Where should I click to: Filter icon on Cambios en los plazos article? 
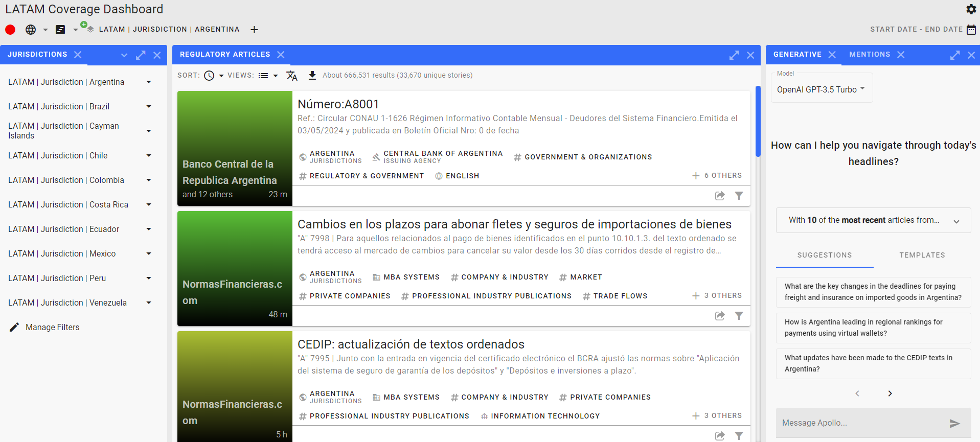(739, 316)
